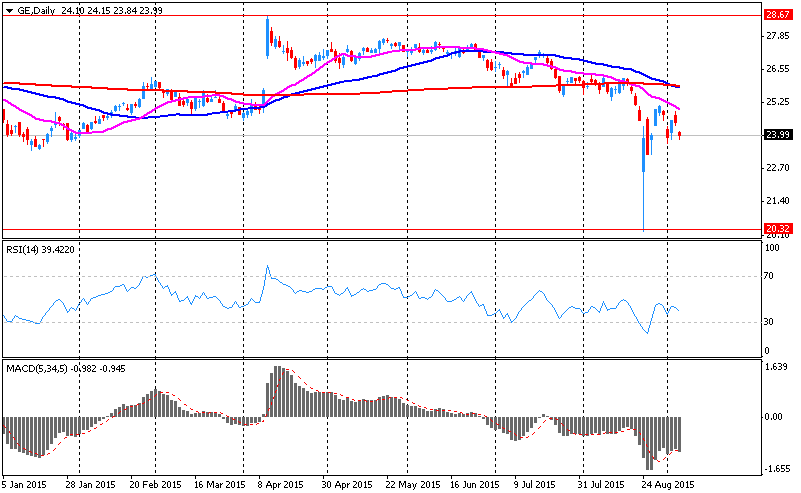
Task: Select the 20.32 support price label
Action: 778,228
